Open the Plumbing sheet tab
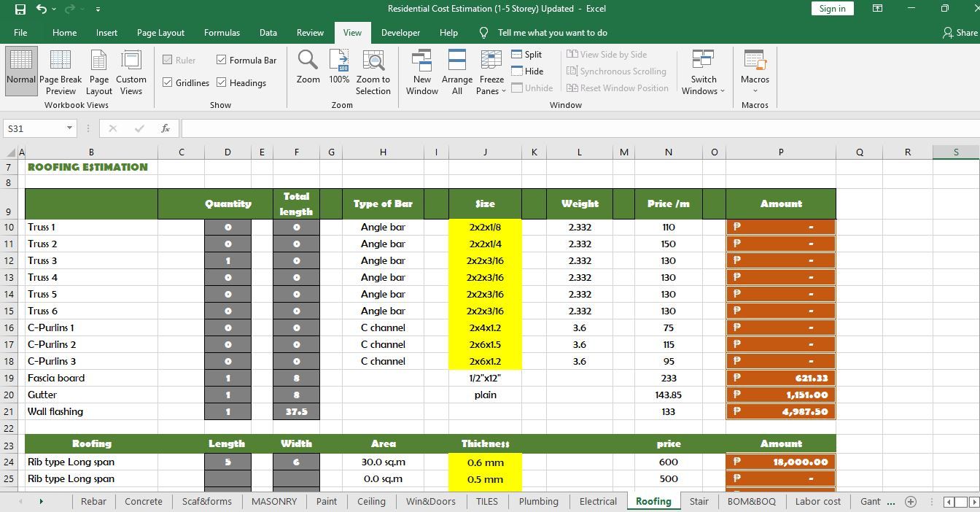This screenshot has width=980, height=512. [538, 501]
